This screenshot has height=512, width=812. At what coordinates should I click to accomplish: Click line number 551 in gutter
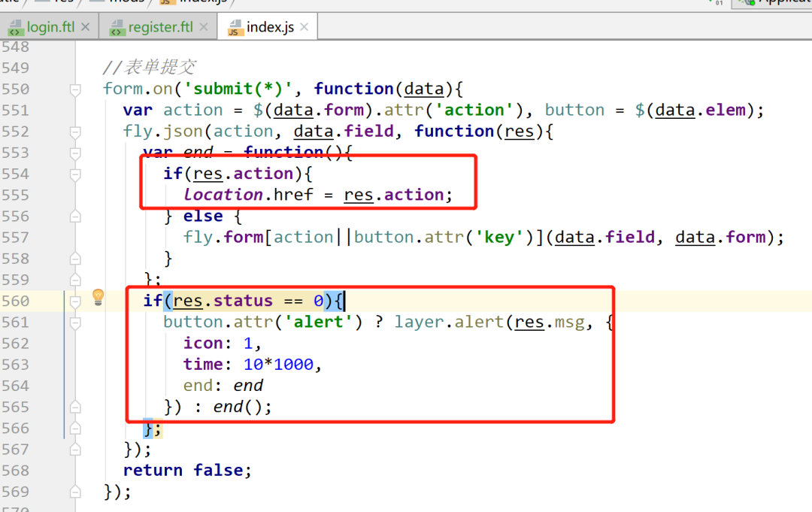[x=16, y=111]
